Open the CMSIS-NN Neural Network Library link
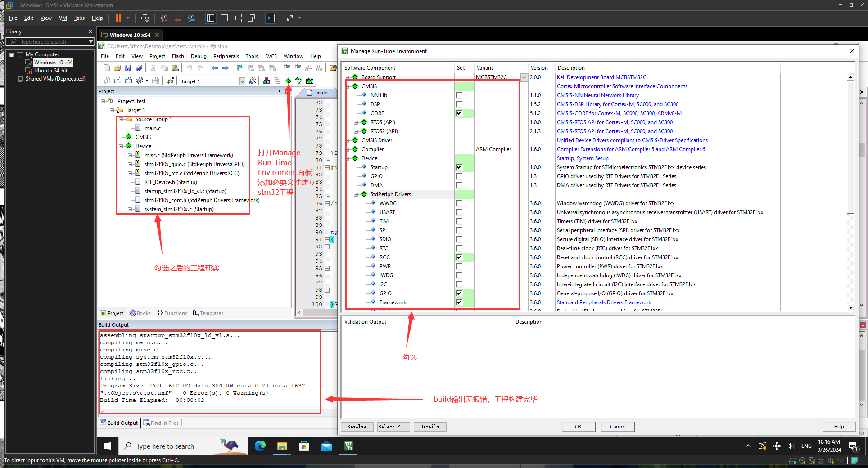Image resolution: width=868 pixels, height=468 pixels. (x=598, y=95)
